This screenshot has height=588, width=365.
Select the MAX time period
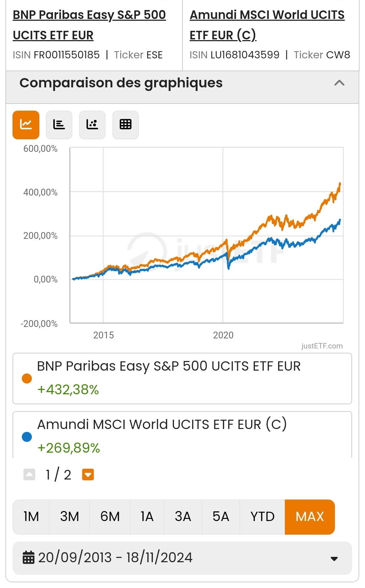tap(310, 517)
